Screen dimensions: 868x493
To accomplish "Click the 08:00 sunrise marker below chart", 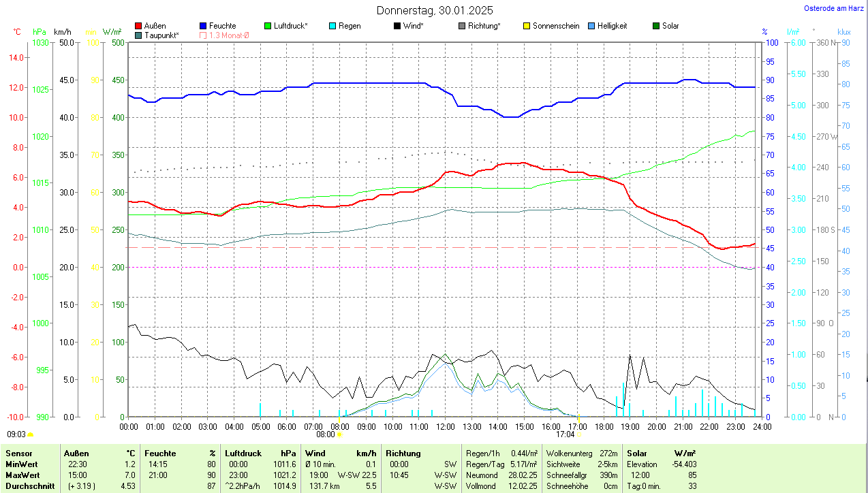I will [x=339, y=434].
